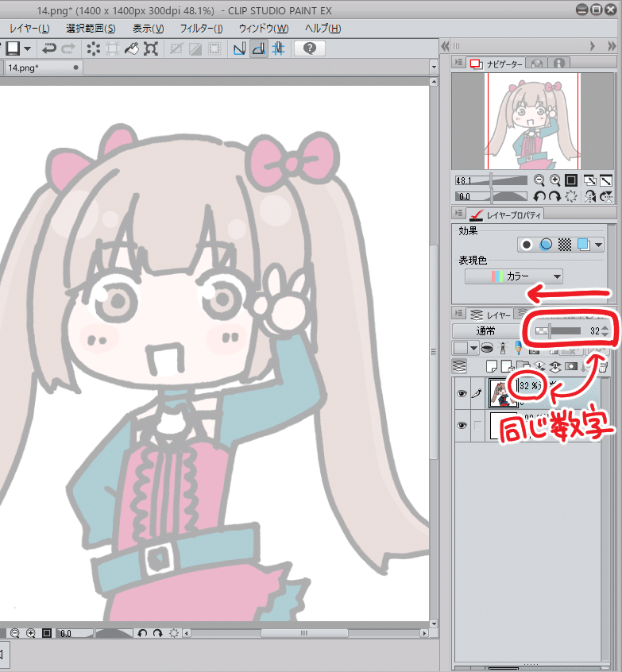Open the ヘルプ(H) menu

tap(323, 29)
